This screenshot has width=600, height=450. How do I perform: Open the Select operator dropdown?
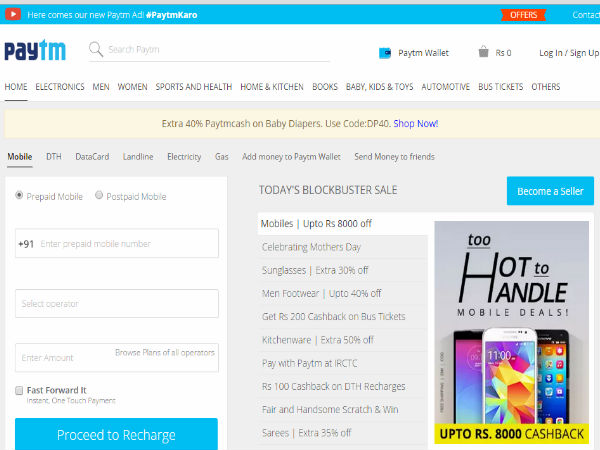coord(116,304)
